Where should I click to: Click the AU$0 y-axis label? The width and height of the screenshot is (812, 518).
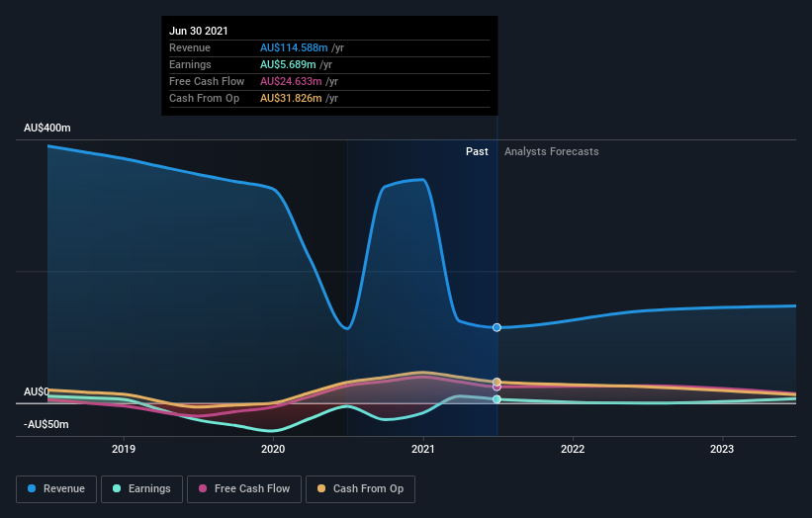point(37,391)
